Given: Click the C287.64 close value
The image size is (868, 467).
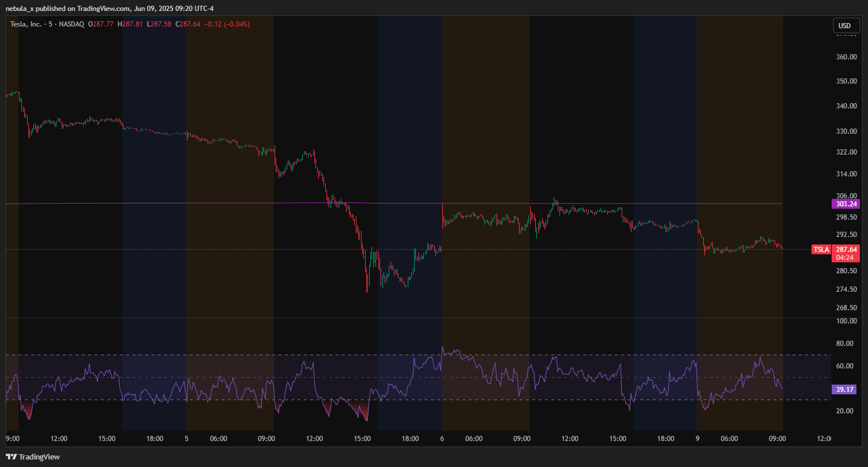Looking at the screenshot, I should [188, 24].
